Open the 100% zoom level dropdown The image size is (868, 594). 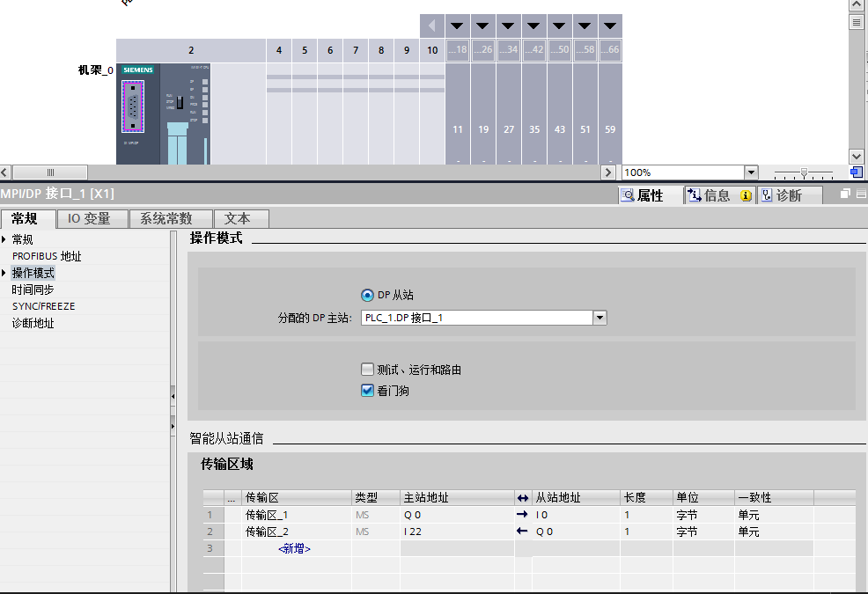751,172
